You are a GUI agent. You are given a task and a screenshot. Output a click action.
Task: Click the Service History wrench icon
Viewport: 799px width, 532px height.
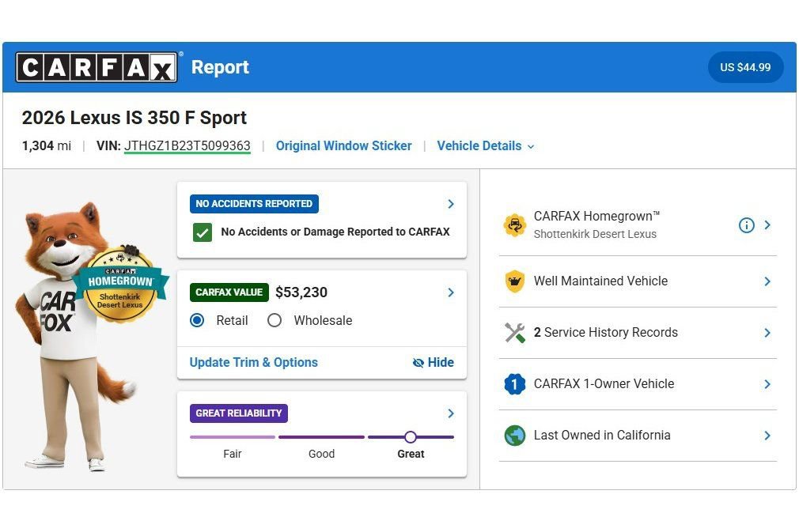coord(515,333)
